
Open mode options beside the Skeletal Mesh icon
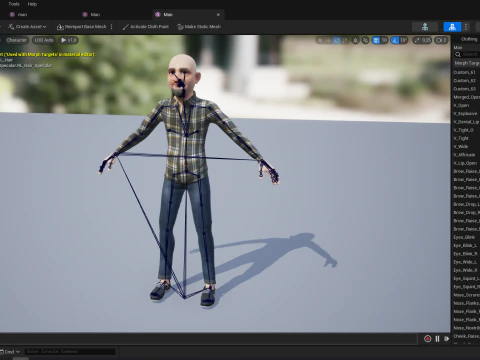[x=466, y=27]
